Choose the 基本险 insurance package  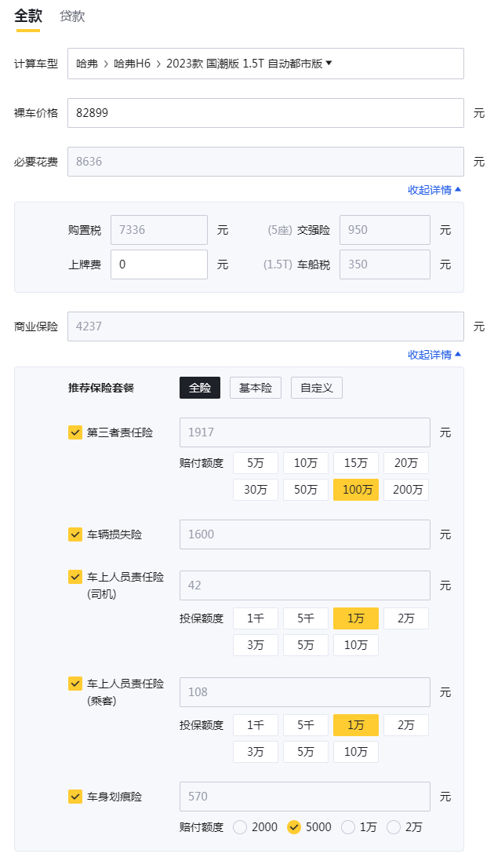256,388
